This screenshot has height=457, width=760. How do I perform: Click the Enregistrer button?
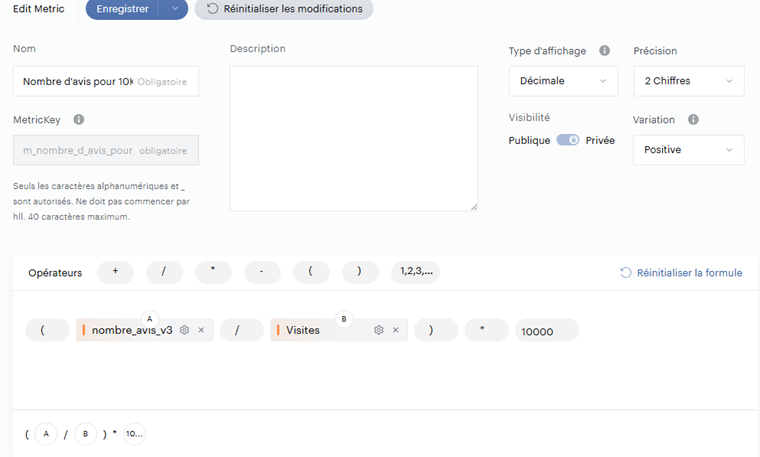coord(122,9)
